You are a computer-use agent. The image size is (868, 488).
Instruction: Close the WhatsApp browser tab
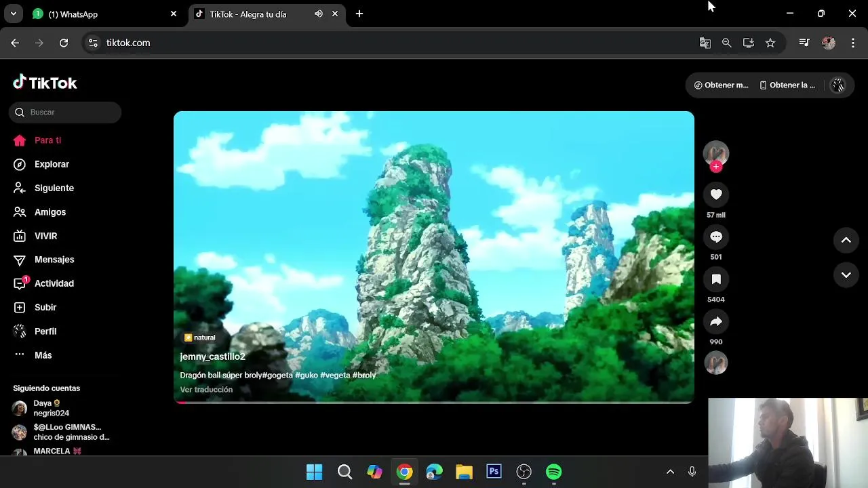174,14
